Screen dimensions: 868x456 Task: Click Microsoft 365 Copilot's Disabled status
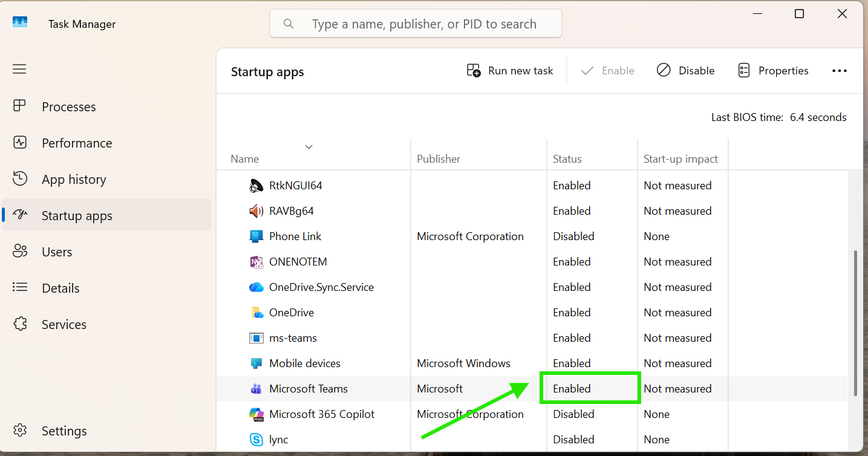click(573, 414)
